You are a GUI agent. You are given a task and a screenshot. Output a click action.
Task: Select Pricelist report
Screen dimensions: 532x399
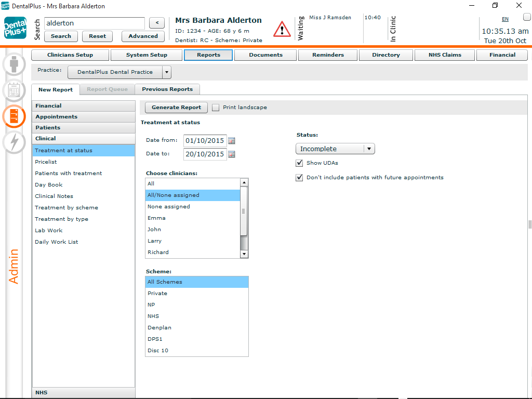84,162
